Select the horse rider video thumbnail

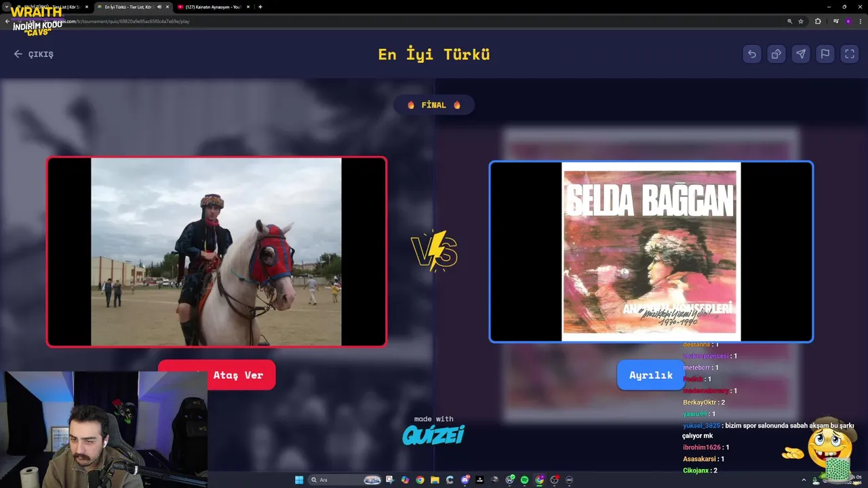tap(216, 251)
